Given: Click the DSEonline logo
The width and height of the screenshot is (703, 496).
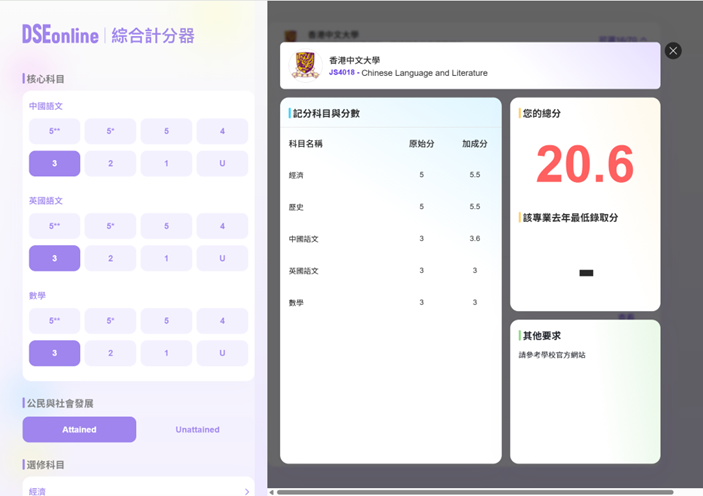Looking at the screenshot, I should [x=60, y=35].
